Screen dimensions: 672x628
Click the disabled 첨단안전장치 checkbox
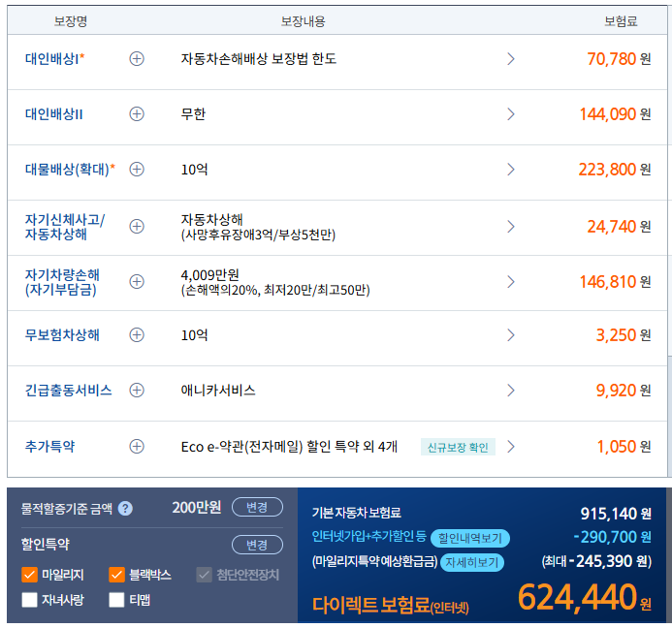[204, 575]
